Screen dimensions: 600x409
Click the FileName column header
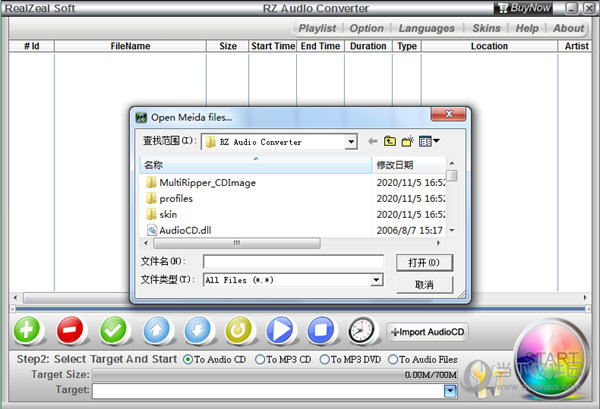click(130, 46)
